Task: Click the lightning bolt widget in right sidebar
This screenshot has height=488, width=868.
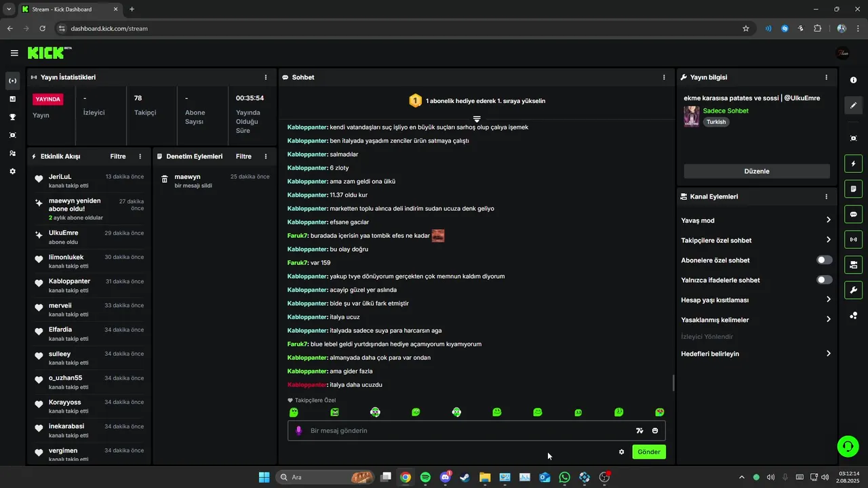Action: pyautogui.click(x=853, y=163)
